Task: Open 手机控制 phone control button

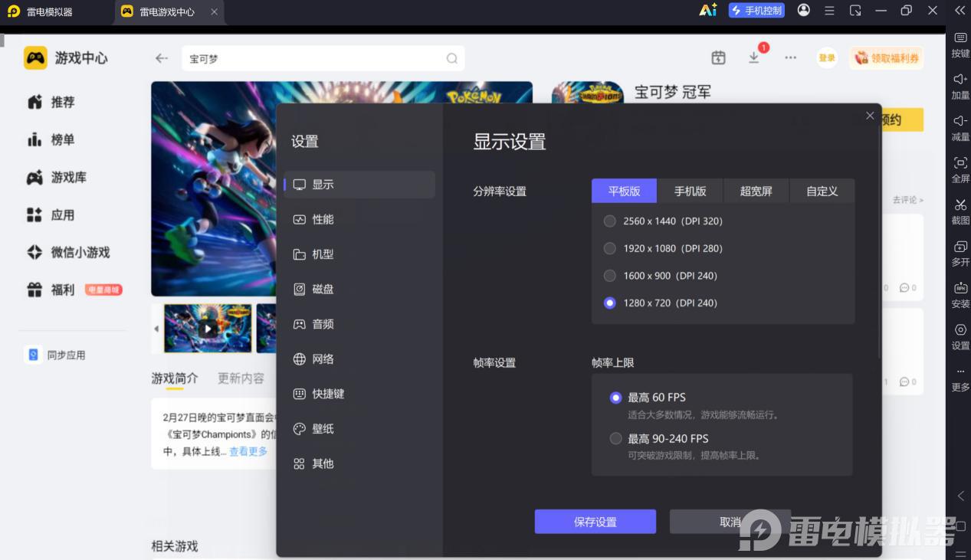Action: [x=756, y=11]
